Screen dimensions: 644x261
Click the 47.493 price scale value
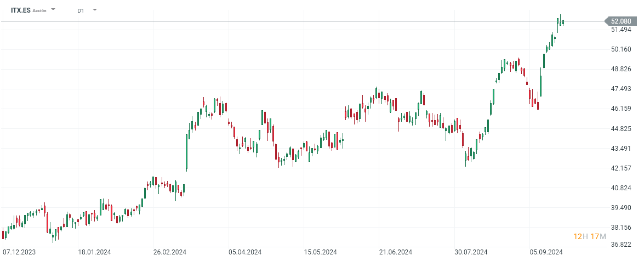click(622, 89)
